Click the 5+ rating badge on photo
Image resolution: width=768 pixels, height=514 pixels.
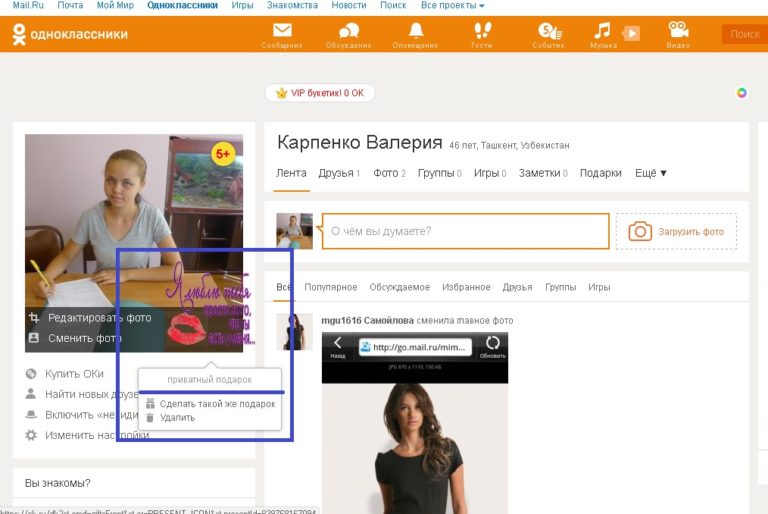tap(223, 154)
